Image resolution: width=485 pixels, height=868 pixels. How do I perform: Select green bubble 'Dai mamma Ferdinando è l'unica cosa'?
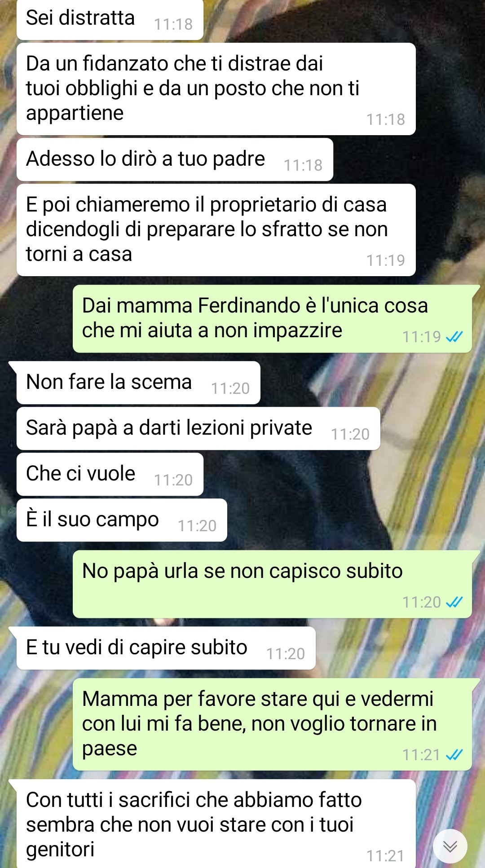coord(273,319)
